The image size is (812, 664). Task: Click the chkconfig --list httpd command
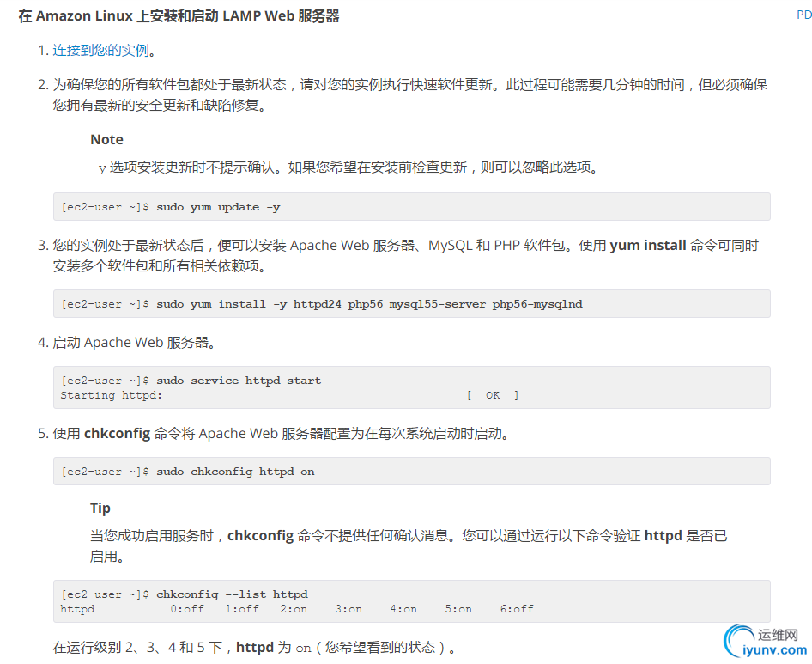pyautogui.click(x=232, y=594)
